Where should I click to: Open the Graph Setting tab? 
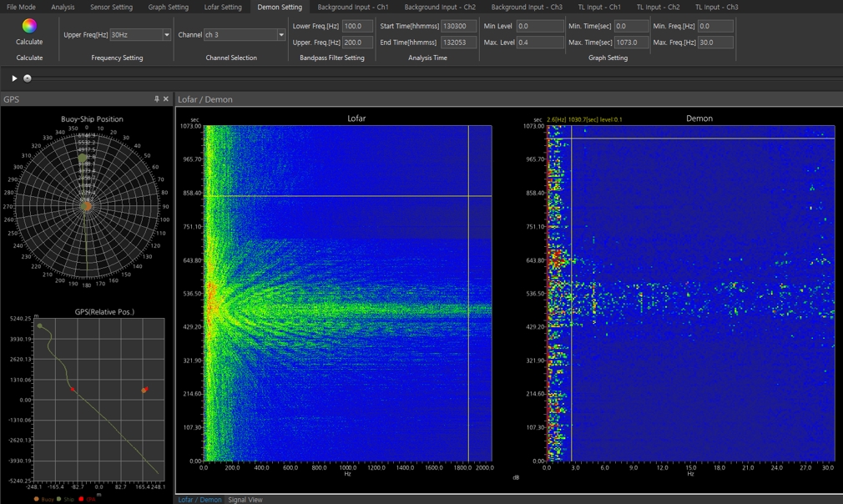169,7
